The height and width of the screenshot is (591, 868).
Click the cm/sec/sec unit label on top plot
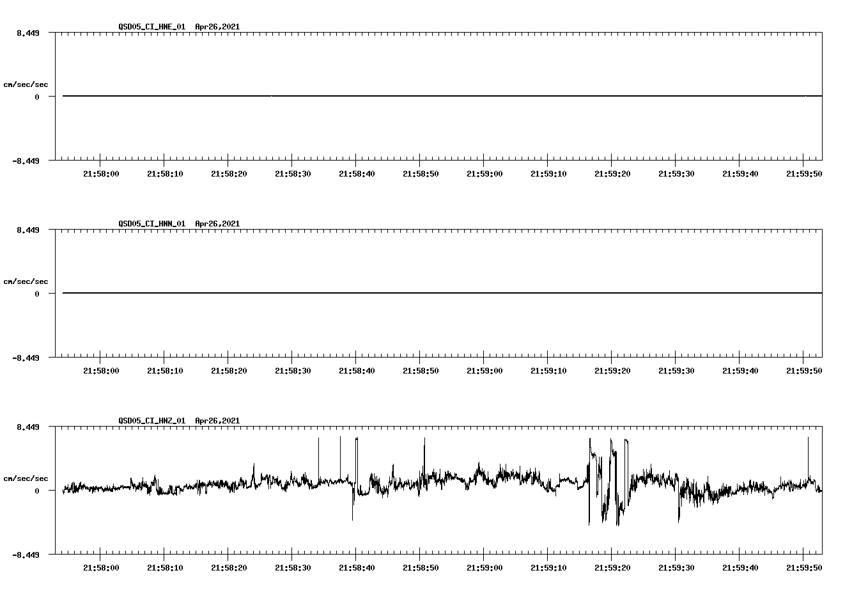pyautogui.click(x=26, y=83)
